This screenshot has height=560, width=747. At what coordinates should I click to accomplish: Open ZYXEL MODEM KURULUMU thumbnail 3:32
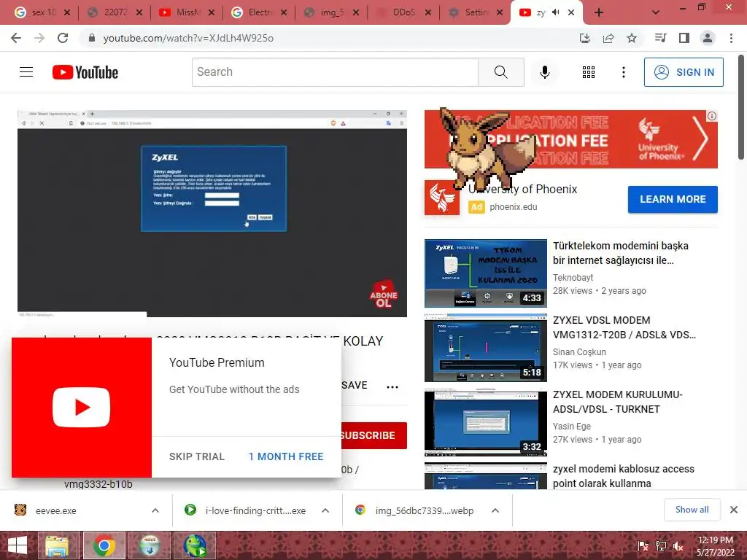coord(485,422)
